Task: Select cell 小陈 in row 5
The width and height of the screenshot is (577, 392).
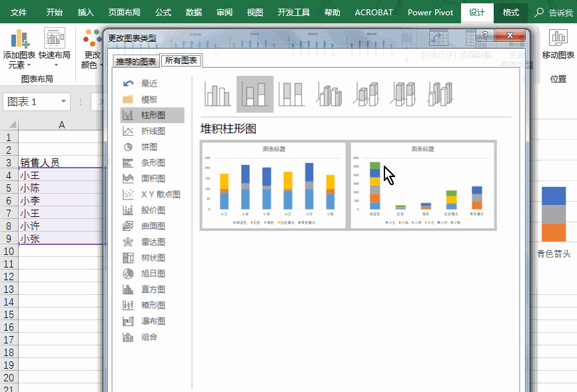Action: (x=61, y=188)
